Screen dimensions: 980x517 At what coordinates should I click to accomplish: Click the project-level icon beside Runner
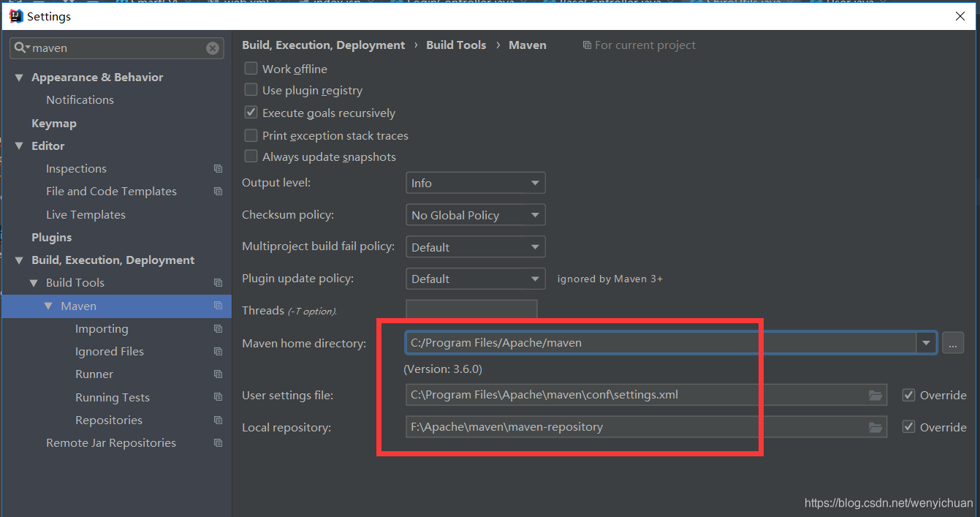tap(218, 374)
